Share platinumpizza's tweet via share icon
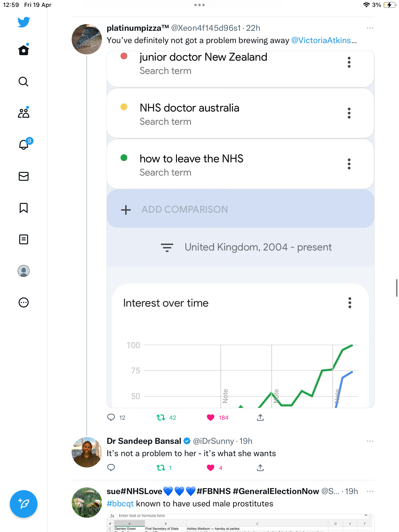The width and height of the screenshot is (399, 532). click(x=260, y=417)
